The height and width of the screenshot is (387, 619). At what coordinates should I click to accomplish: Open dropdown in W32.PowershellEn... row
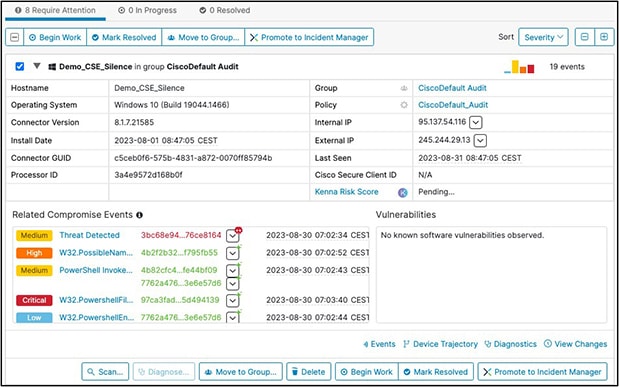click(x=233, y=317)
